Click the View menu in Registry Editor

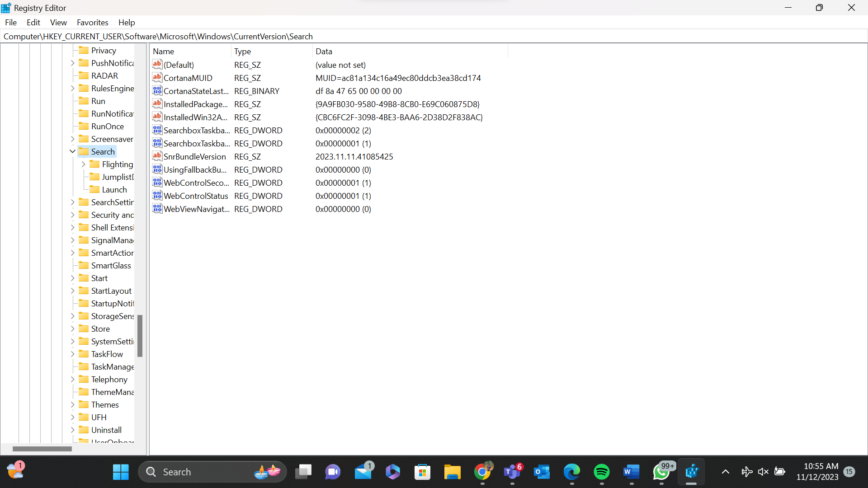click(x=58, y=22)
